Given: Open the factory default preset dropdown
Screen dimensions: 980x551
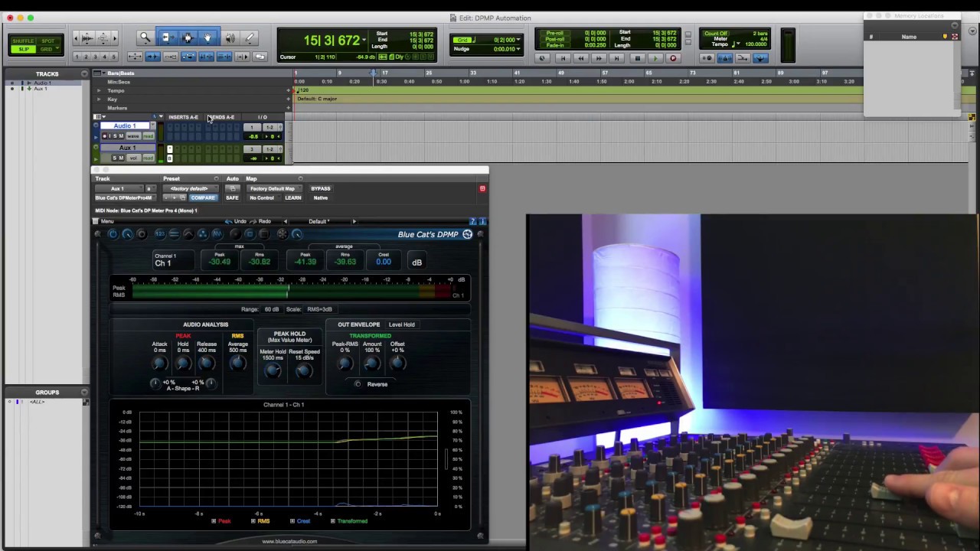Looking at the screenshot, I should (x=189, y=188).
